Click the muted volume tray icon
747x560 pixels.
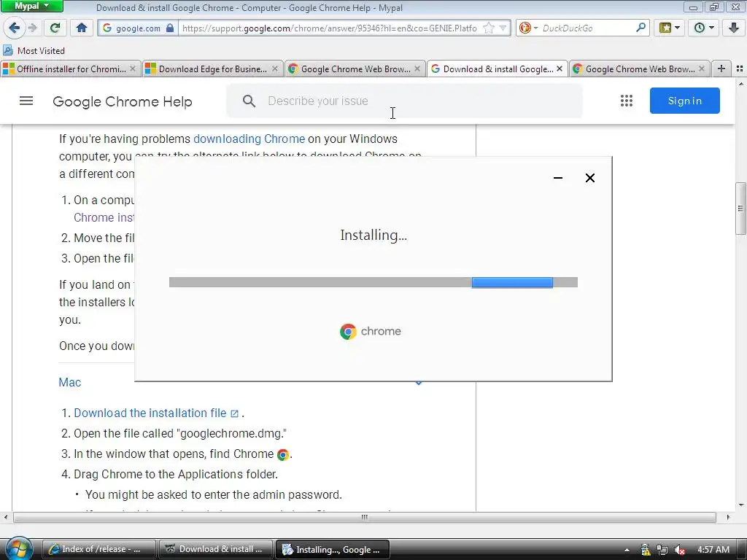pos(679,550)
